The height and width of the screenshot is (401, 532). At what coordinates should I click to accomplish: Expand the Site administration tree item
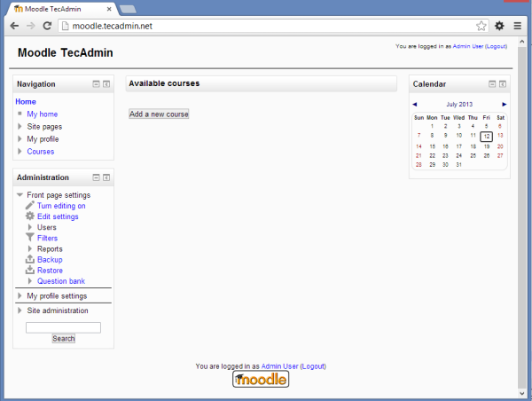20,311
